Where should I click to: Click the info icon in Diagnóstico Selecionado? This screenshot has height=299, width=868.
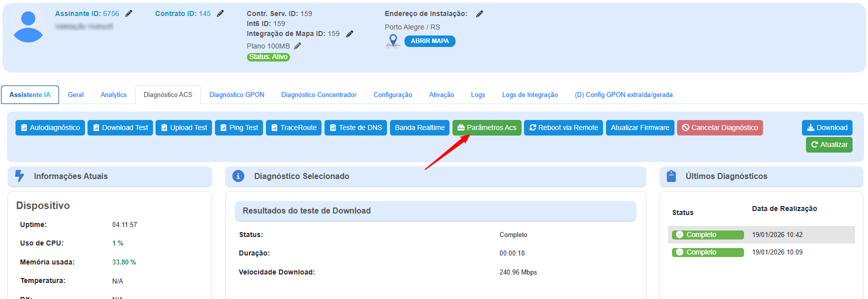click(x=238, y=176)
